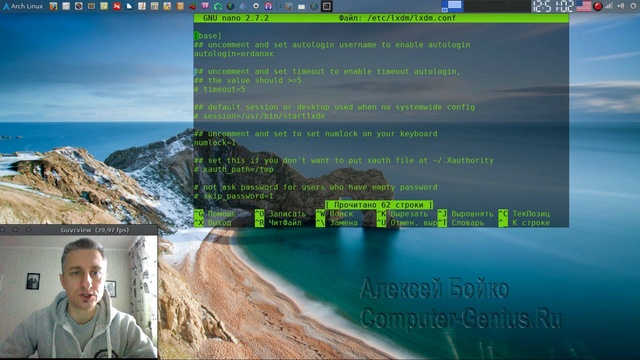Viewport: 640px width, 360px height.
Task: Click the Guvcview window title bar
Action: 79,230
